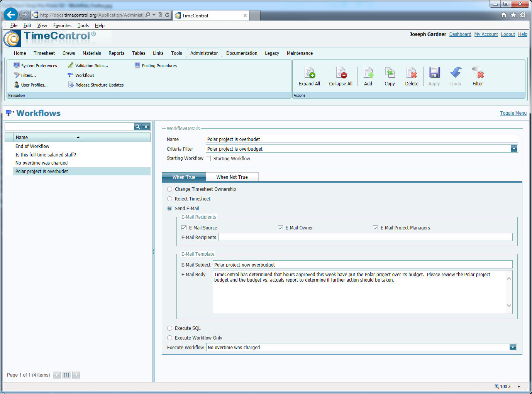Click the browser favorites star icon
This screenshot has height=394, width=532.
pos(513,15)
